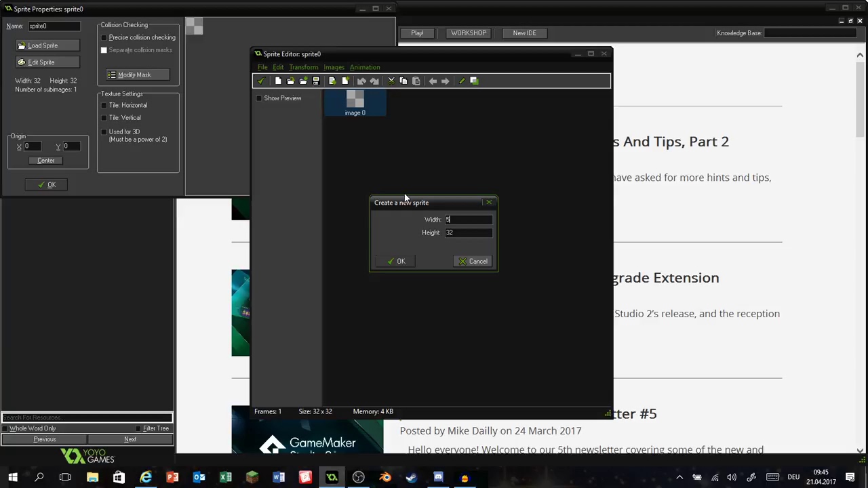This screenshot has width=868, height=488.
Task: Click the Edit Sprite button
Action: click(47, 62)
